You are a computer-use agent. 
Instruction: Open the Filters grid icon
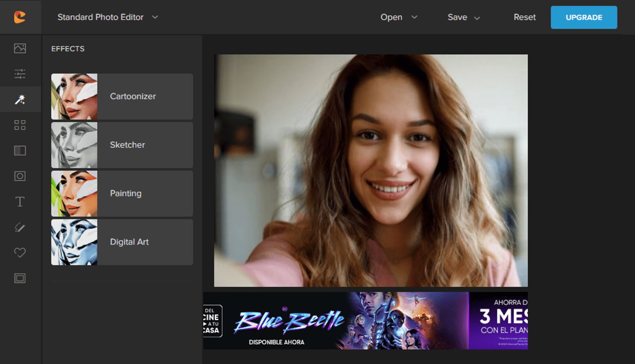(20, 125)
